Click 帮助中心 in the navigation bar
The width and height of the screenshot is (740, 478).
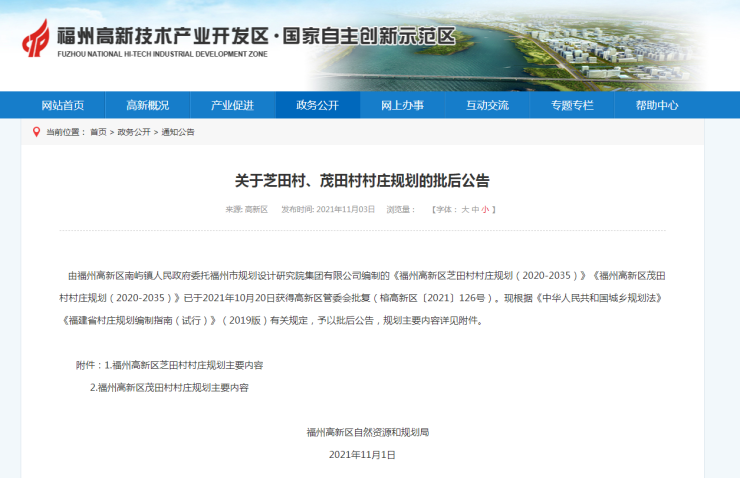(657, 105)
